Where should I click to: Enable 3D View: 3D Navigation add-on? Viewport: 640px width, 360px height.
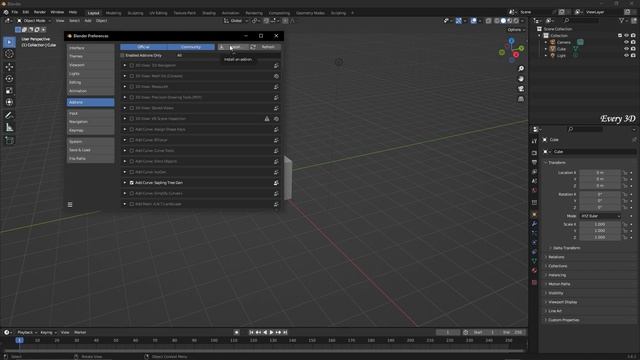(x=132, y=65)
